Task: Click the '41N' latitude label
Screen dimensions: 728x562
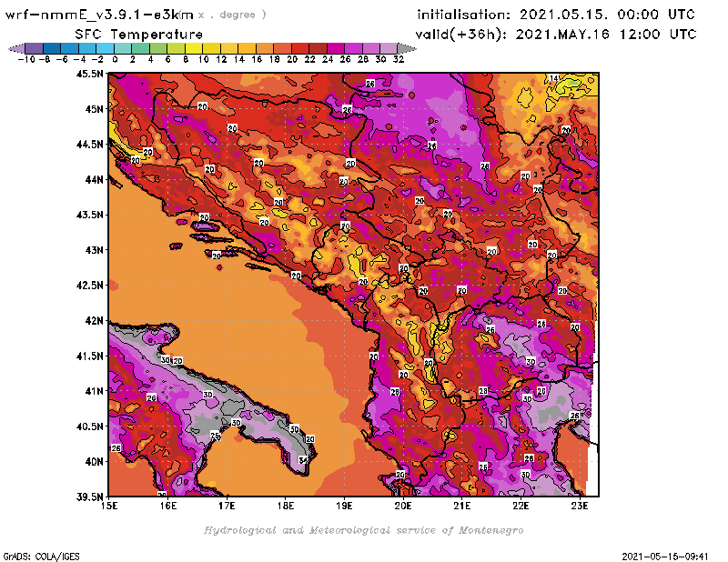Action: point(94,391)
